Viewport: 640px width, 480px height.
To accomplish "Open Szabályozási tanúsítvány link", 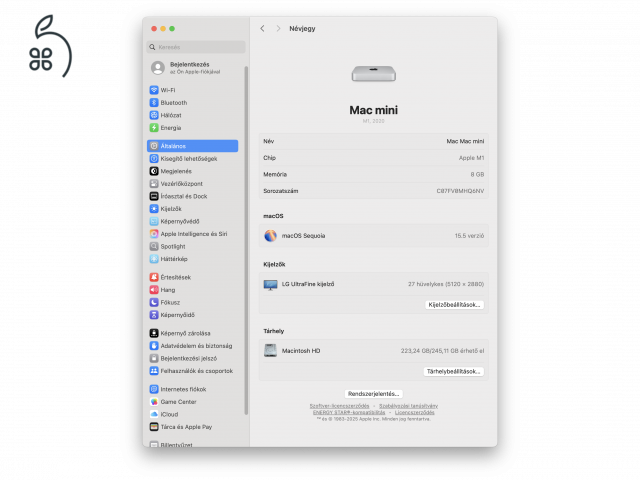I will tap(409, 406).
